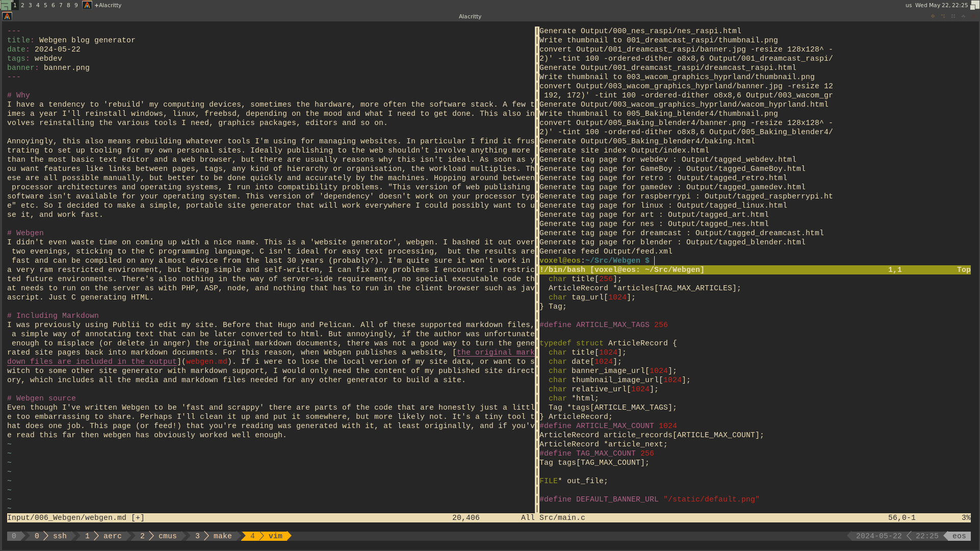Click the '#define DEFAULT_BANNER_URL' line

(649, 499)
